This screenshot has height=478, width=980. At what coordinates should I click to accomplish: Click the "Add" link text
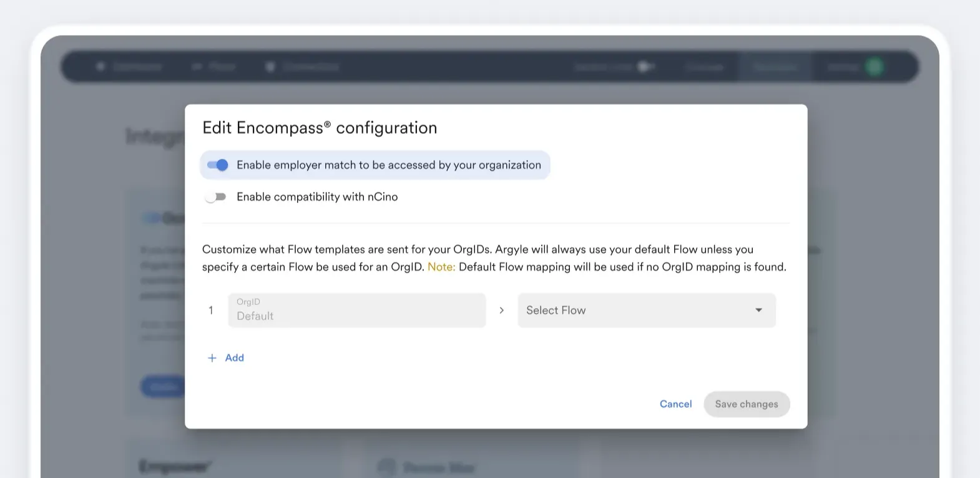[235, 358]
